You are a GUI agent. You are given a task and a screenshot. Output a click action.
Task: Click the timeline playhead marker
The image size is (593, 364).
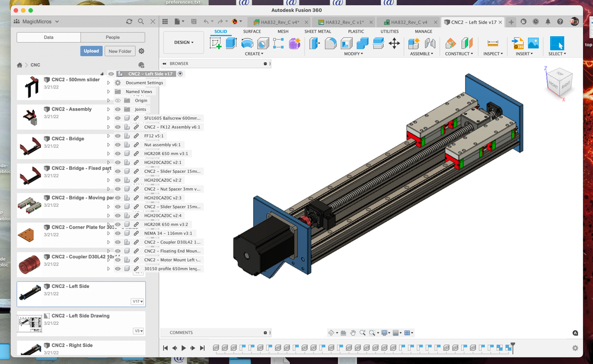pos(512,347)
